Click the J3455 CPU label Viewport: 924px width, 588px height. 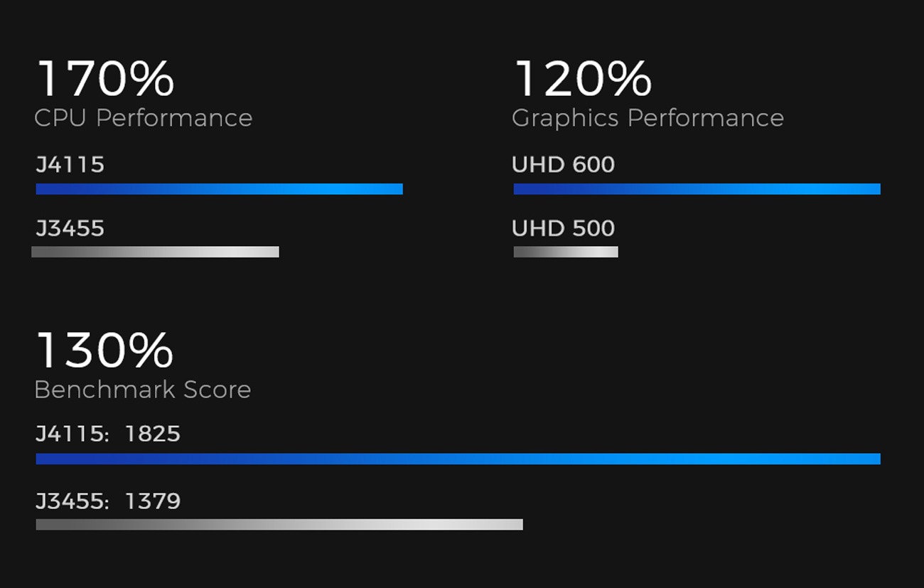pos(70,228)
